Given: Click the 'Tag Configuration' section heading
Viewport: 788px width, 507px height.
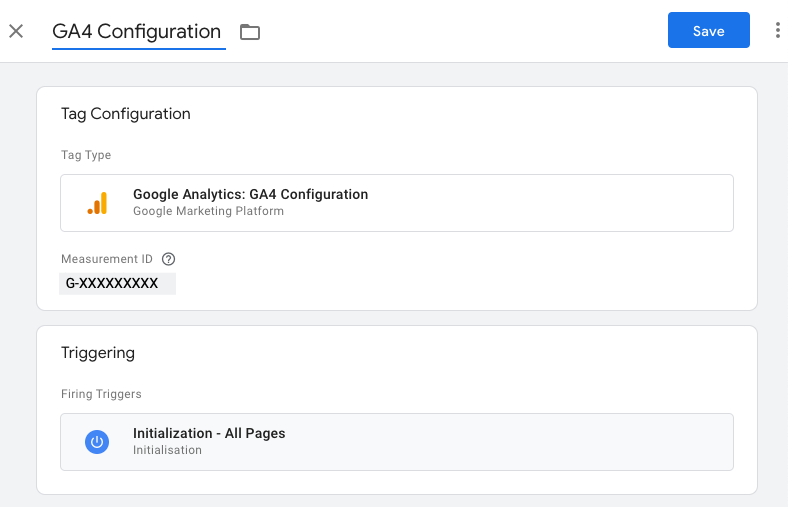Looking at the screenshot, I should pos(126,114).
